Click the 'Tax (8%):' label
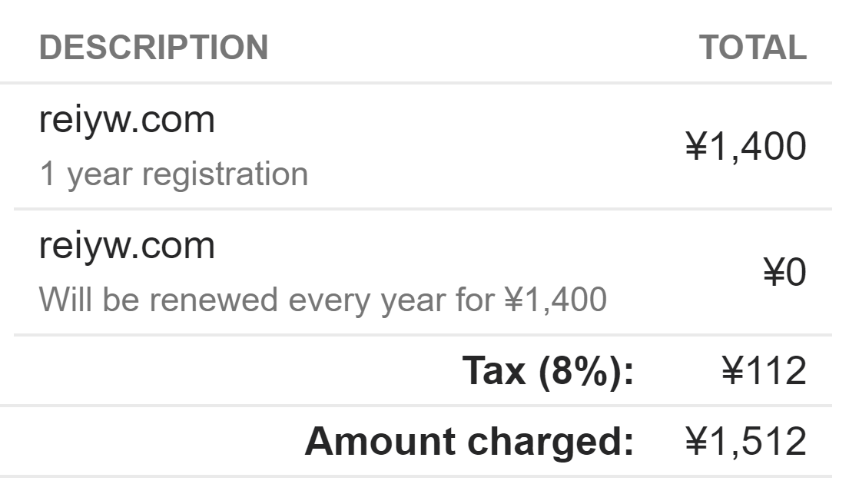This screenshot has width=849, height=504. pyautogui.click(x=548, y=371)
